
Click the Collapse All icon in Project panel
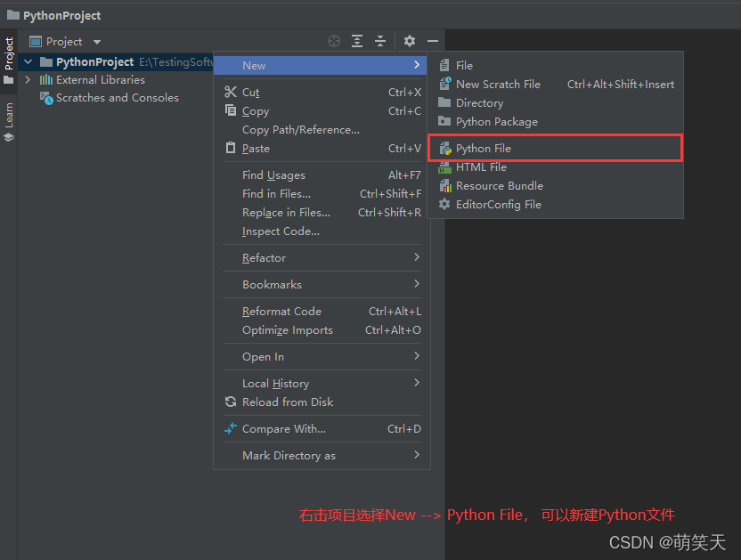(x=380, y=41)
